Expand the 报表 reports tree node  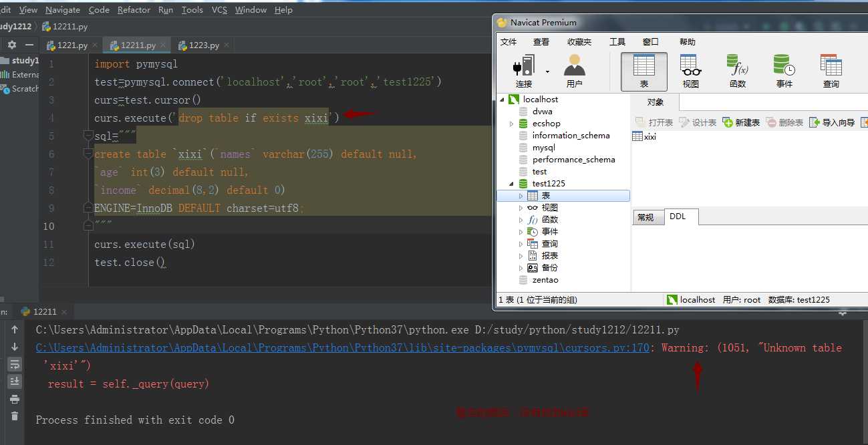(521, 256)
